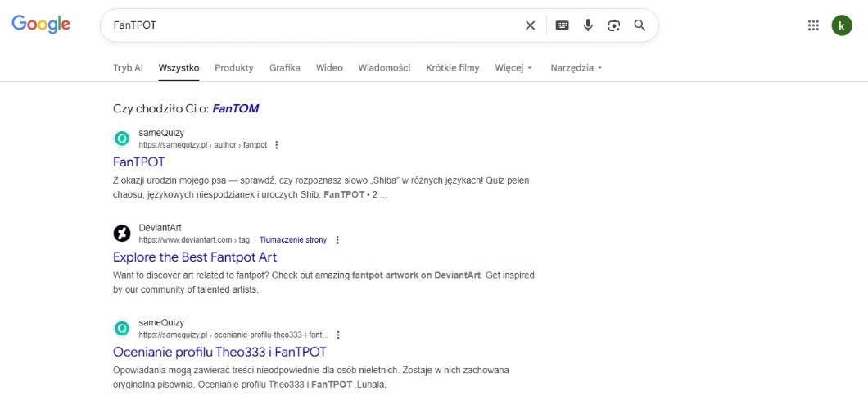Open more options for first sameQuizy result
The image size is (868, 396).
[276, 145]
